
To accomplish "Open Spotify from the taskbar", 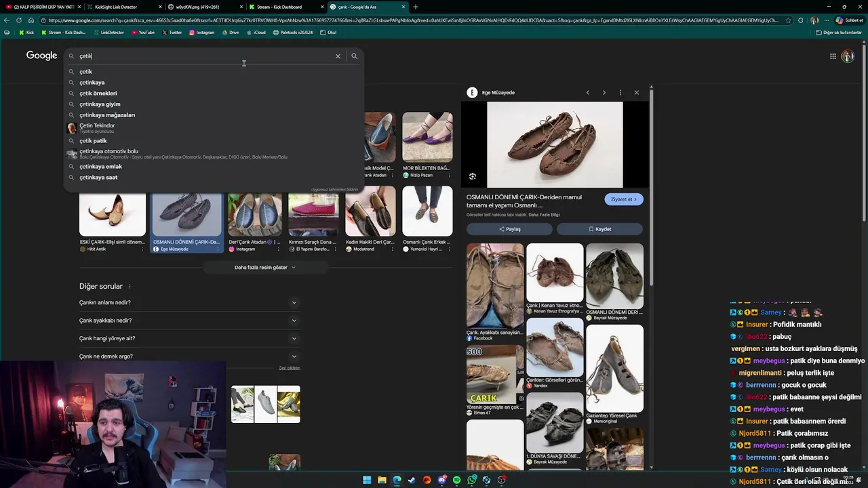I will click(456, 480).
